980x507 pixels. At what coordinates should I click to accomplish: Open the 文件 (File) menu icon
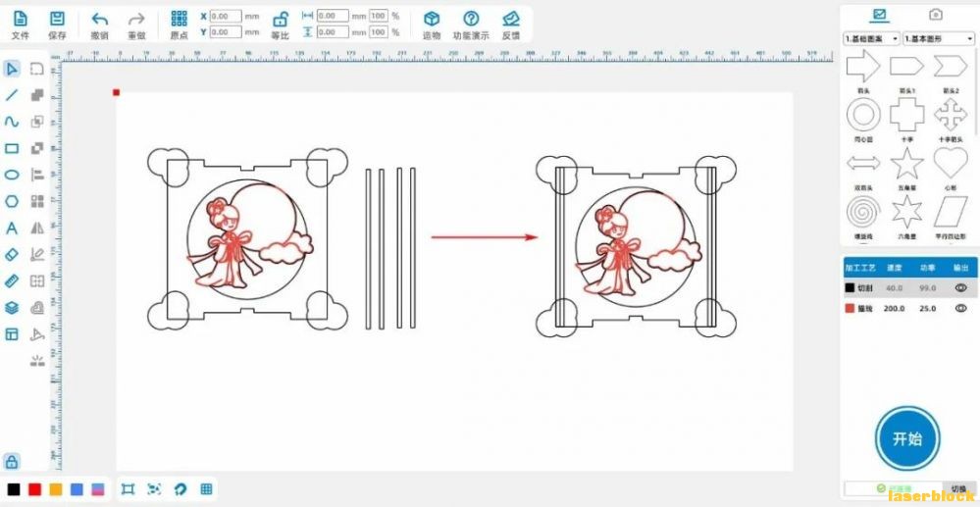(x=21, y=19)
